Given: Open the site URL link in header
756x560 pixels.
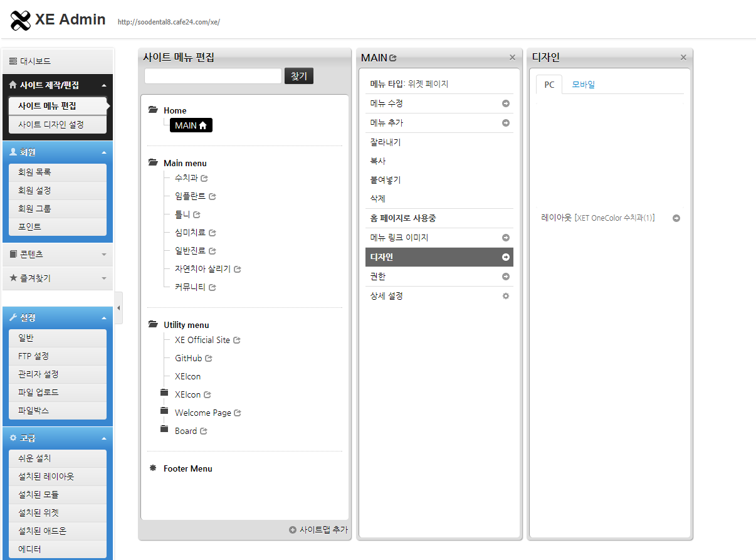Looking at the screenshot, I should coord(169,22).
